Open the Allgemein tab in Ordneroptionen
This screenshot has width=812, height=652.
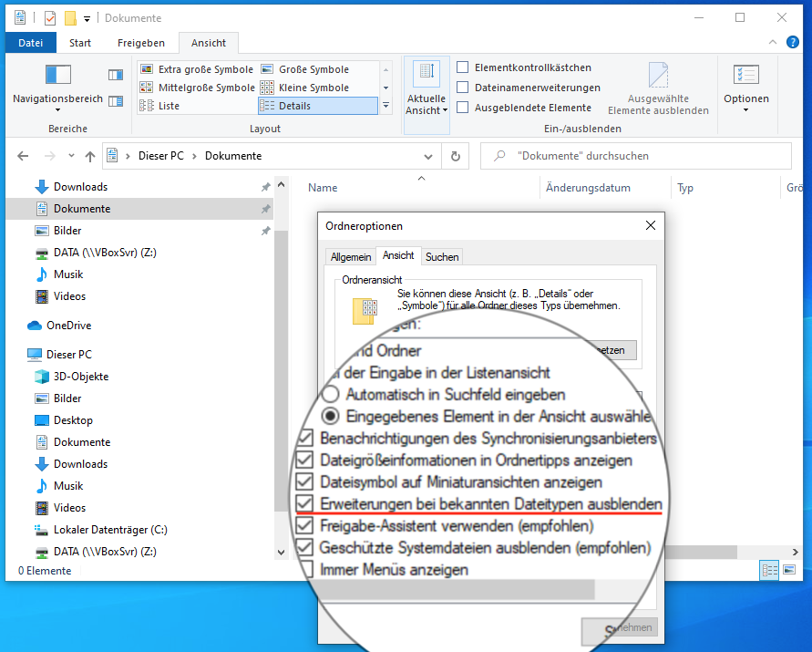pos(350,257)
